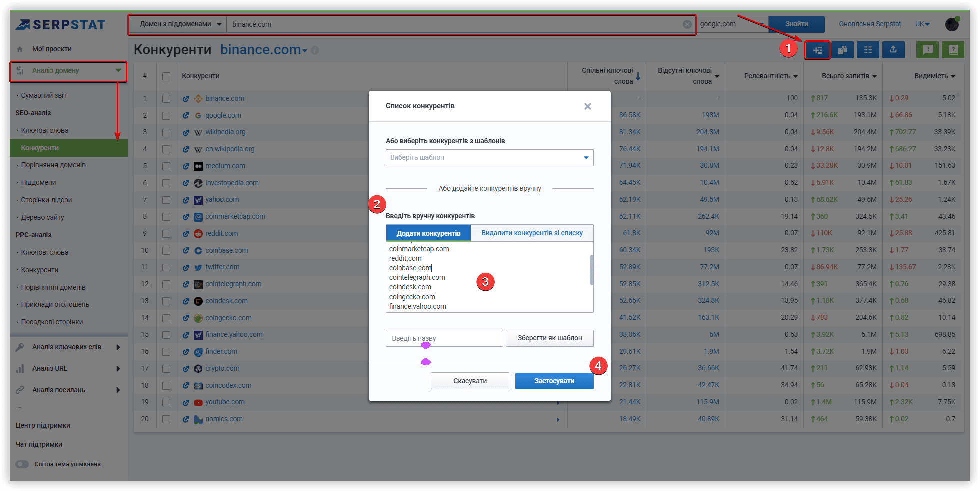
Task: Open external link icon for wikipedia.org
Action: point(186,133)
